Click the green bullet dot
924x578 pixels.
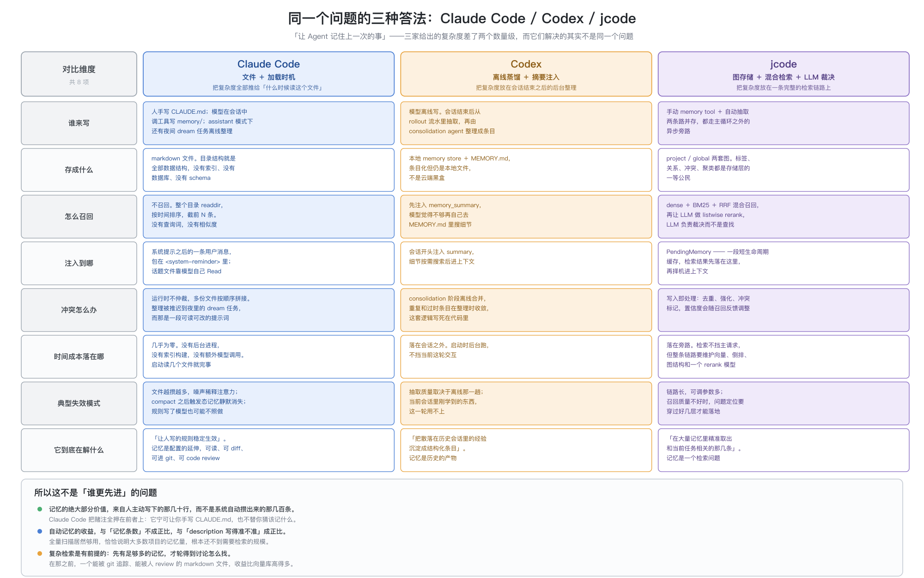tap(40, 509)
